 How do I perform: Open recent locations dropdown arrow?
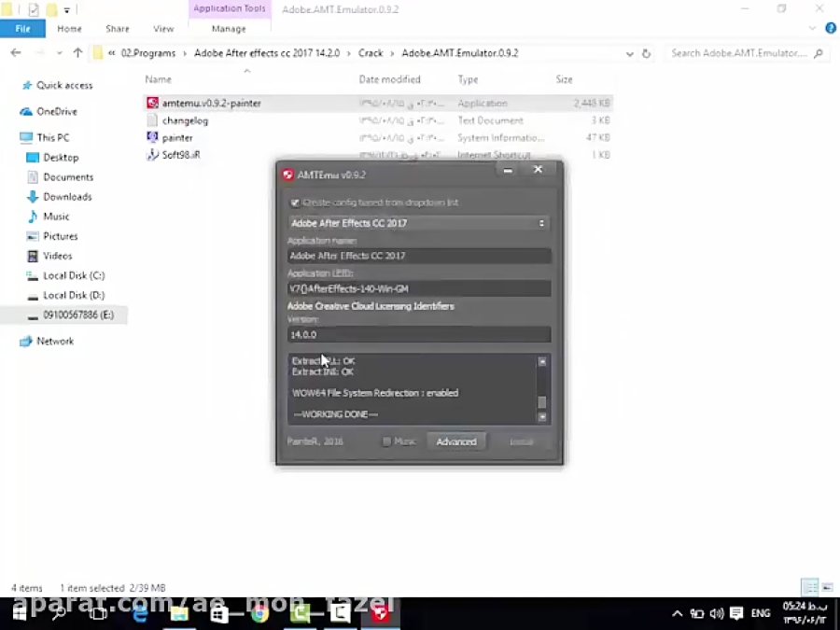pyautogui.click(x=59, y=53)
